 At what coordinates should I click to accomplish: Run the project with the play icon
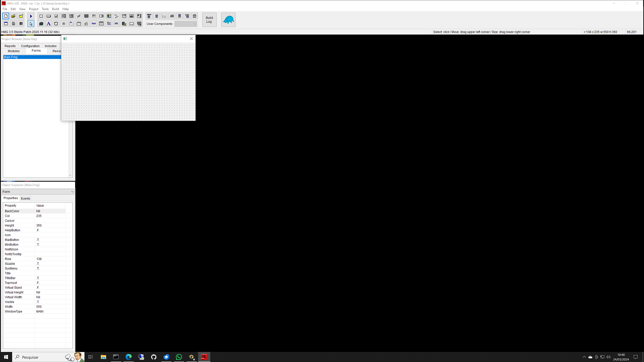pos(31,16)
